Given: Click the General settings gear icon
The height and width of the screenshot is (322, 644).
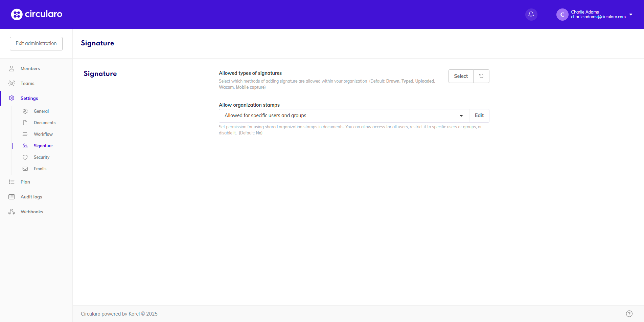Looking at the screenshot, I should point(25,111).
